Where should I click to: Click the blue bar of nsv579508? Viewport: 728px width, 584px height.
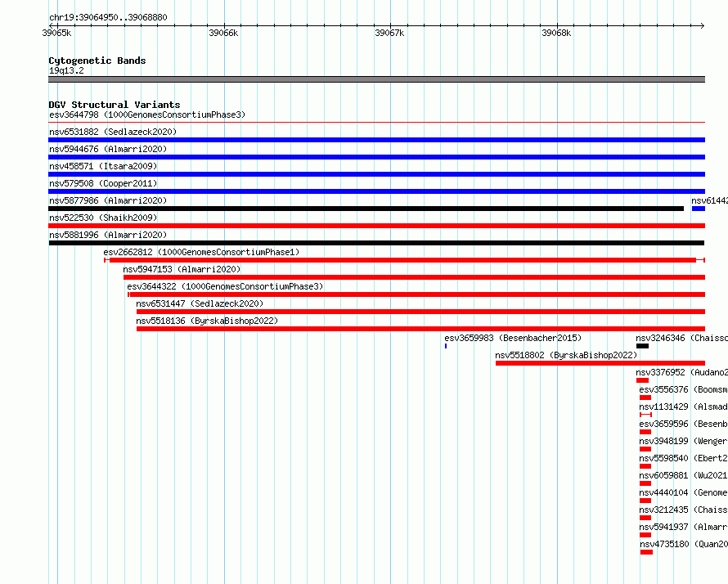[x=376, y=191]
